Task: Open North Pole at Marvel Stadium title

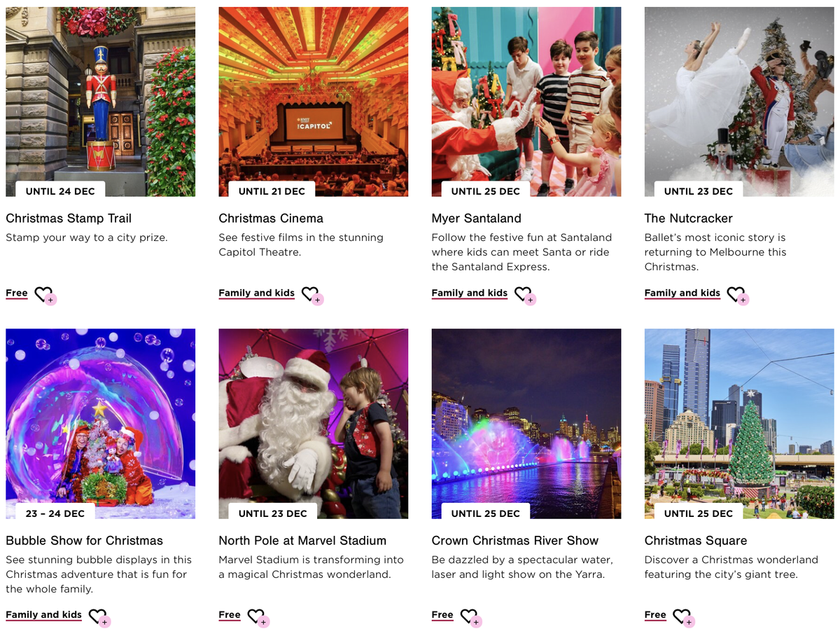Action: 302,541
